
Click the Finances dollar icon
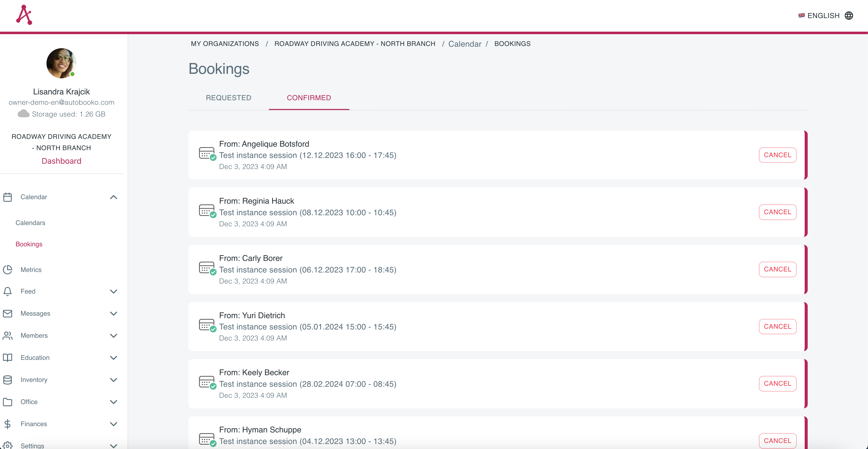8,424
